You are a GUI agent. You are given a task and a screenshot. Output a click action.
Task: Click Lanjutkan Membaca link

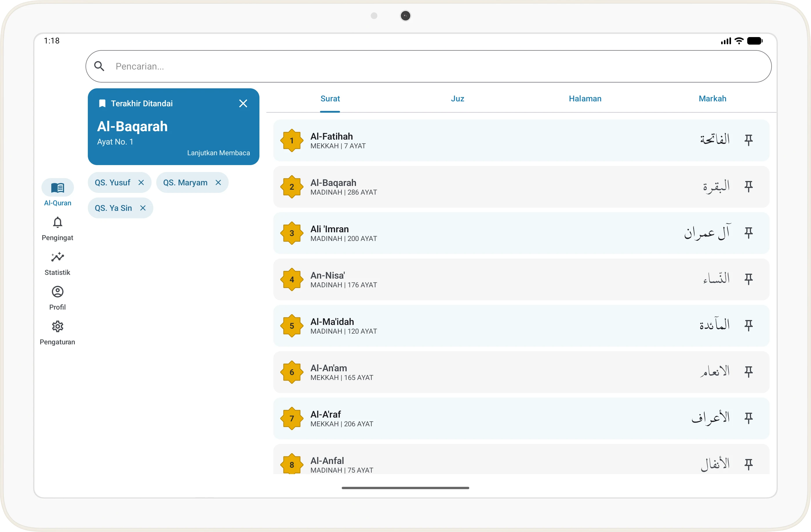click(x=219, y=153)
